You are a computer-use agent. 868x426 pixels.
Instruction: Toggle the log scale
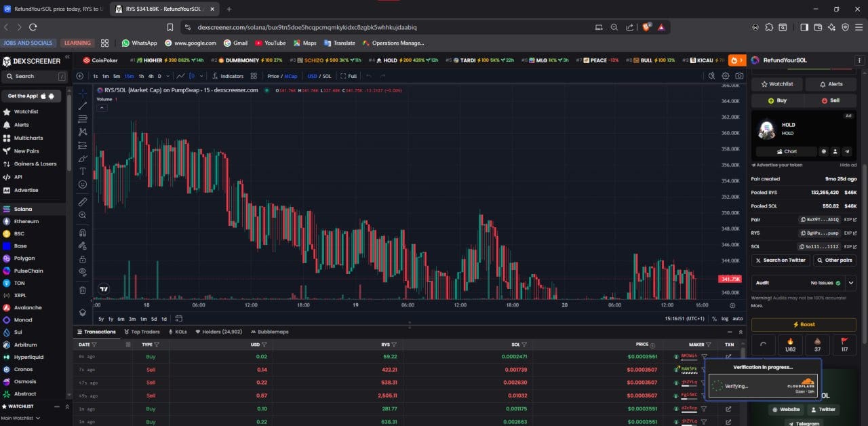tap(725, 319)
